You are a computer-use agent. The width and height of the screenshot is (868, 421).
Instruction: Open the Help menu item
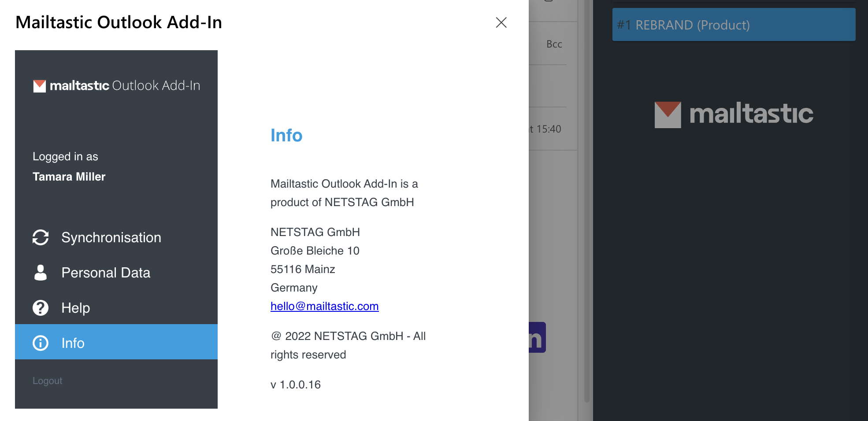(116, 308)
